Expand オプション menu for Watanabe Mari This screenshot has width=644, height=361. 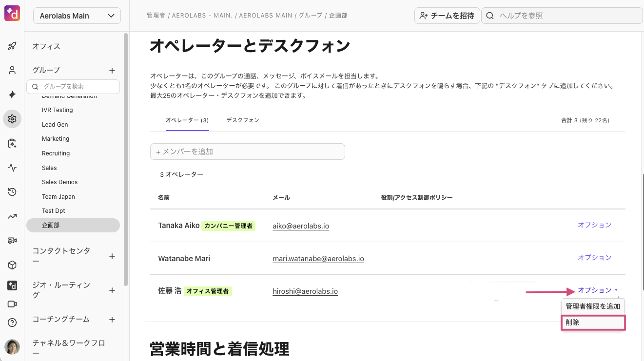coord(594,258)
